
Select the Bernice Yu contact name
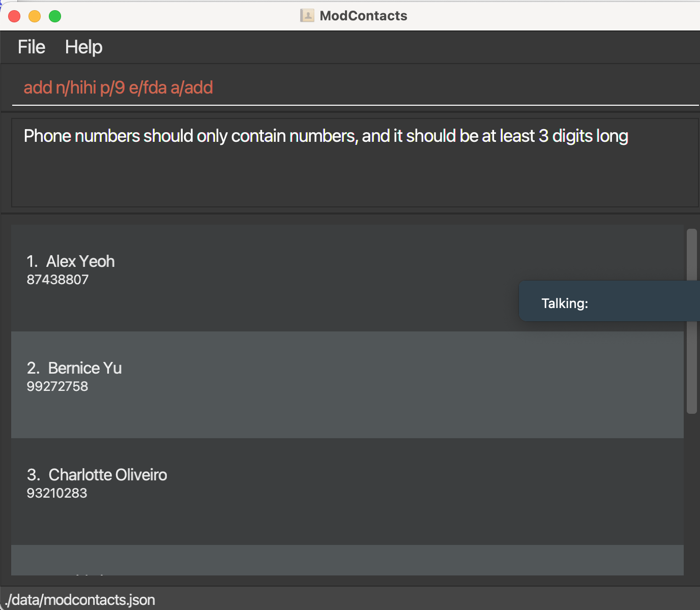tap(85, 368)
